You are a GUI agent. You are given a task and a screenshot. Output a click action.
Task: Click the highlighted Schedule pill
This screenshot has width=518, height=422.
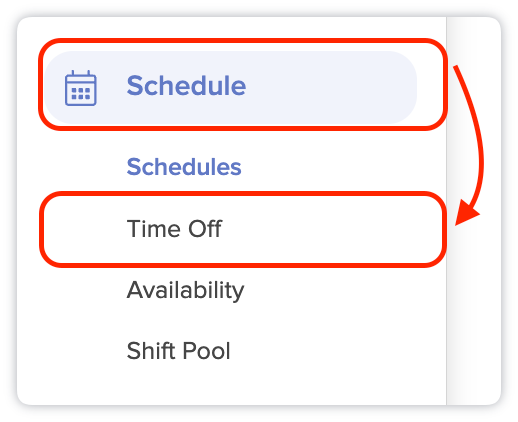(231, 87)
